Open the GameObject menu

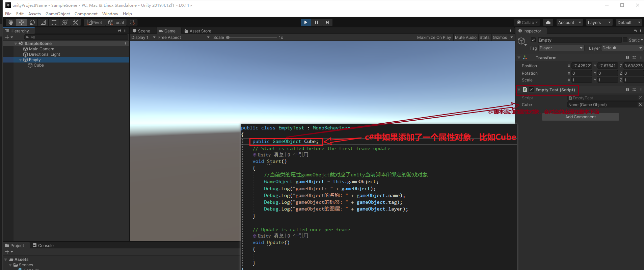coord(58,14)
